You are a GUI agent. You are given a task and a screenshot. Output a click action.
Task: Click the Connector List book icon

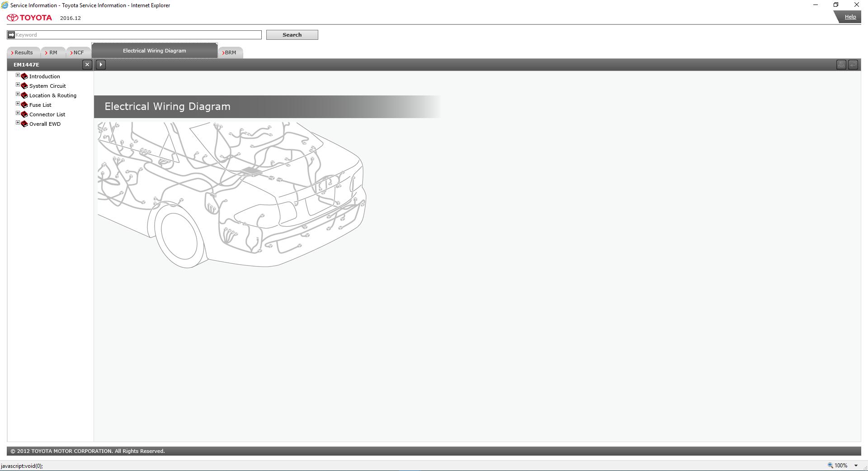pyautogui.click(x=24, y=114)
